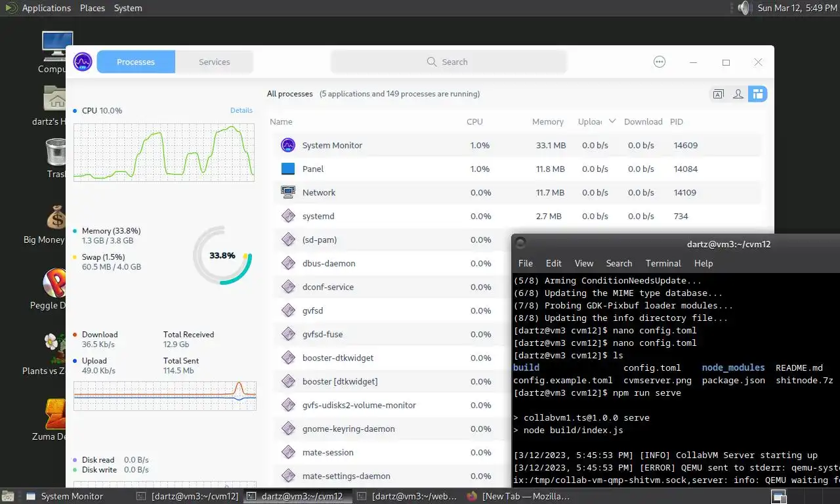Viewport: 840px width, 504px height.
Task: Sort processes by PID column header
Action: tap(677, 121)
